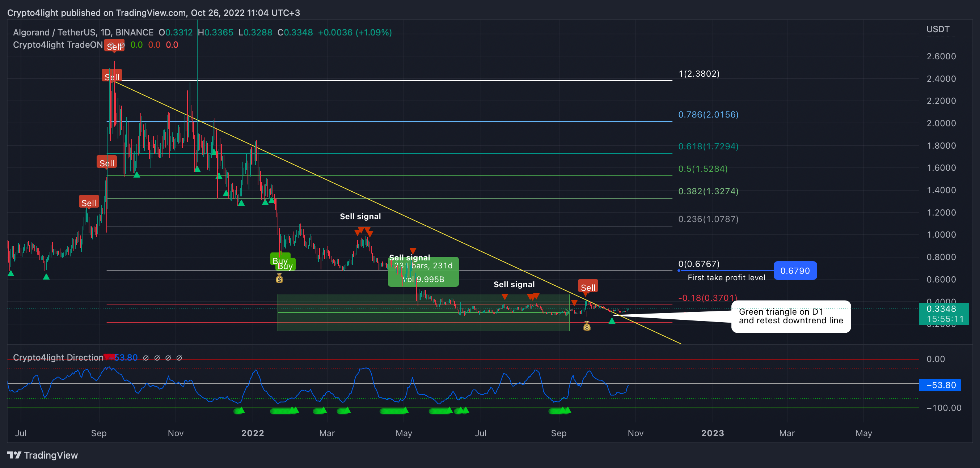Click the price change value +0.0036 (+1.09%)
The image size is (980, 468).
coord(355,32)
